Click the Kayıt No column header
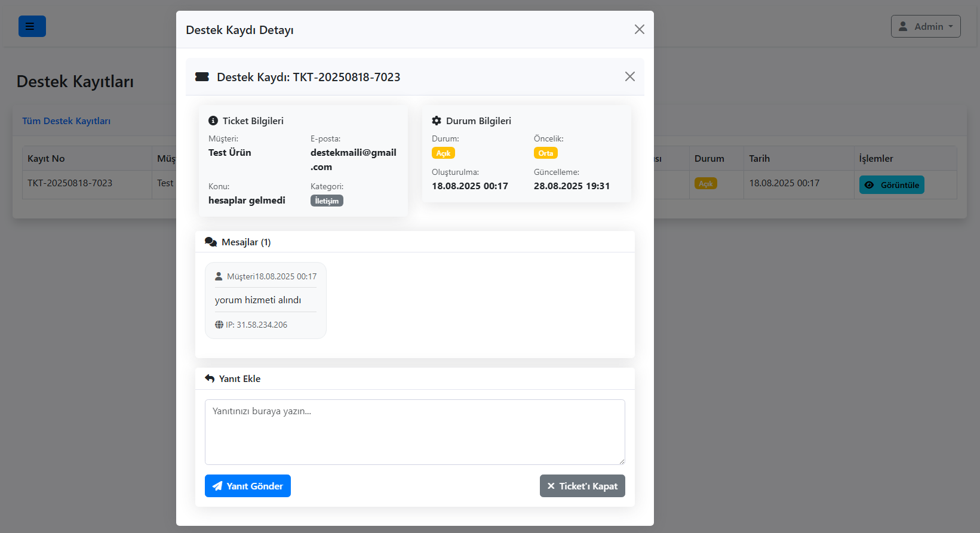 coord(46,158)
